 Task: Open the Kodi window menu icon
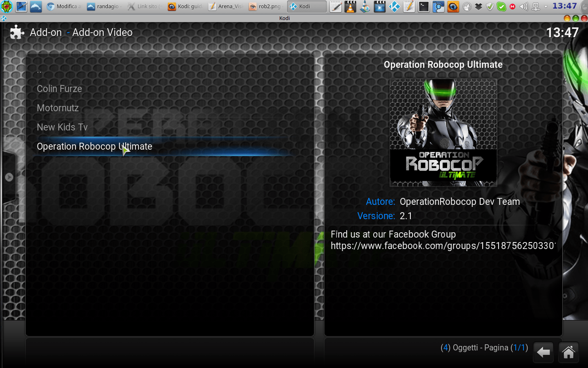point(4,18)
